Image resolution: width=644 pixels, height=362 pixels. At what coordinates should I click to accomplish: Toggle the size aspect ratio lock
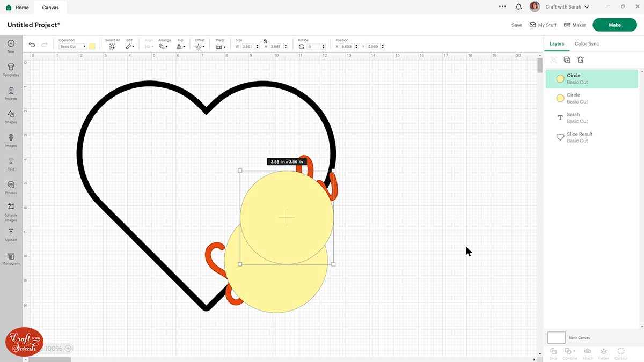click(x=265, y=41)
